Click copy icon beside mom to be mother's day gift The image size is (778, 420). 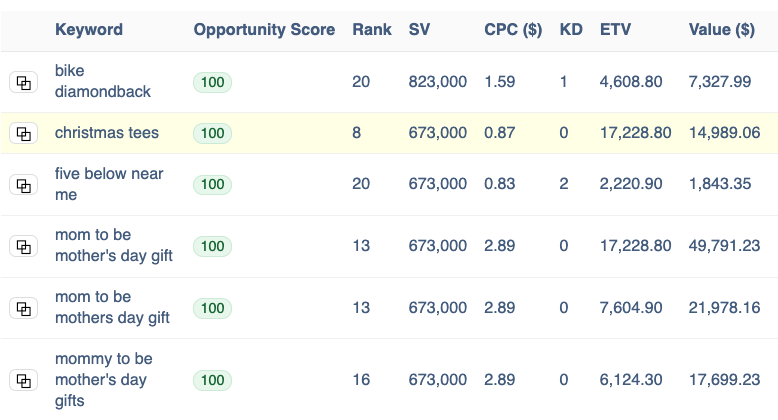pyautogui.click(x=23, y=246)
